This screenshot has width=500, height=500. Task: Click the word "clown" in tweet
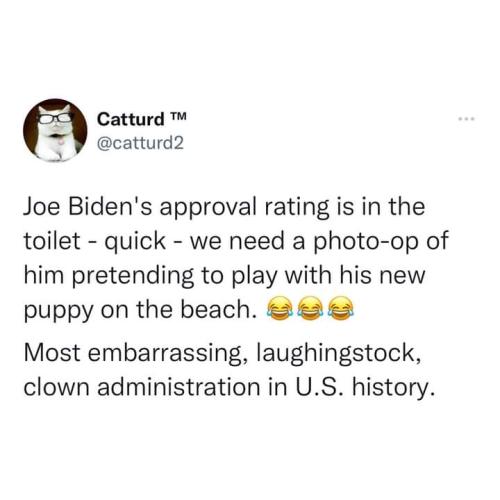coord(56,388)
